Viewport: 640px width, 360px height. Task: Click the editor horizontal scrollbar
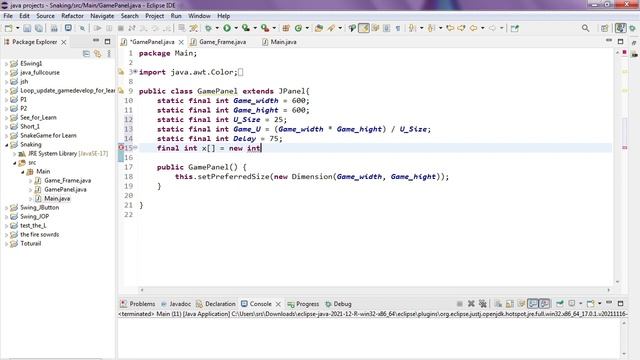click(375, 290)
